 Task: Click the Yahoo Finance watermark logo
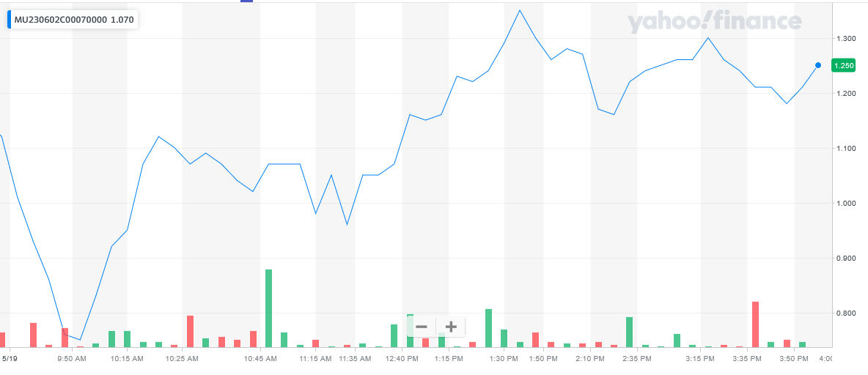pos(714,21)
